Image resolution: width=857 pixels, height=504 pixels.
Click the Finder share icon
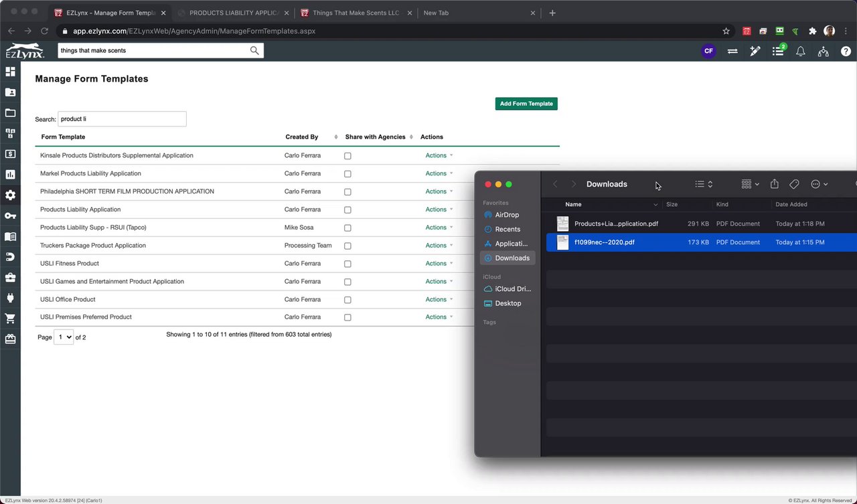[x=775, y=184]
